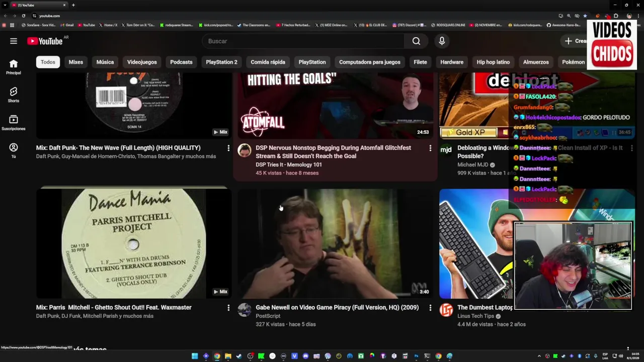This screenshot has width=644, height=362.
Task: Select the Podcasts filter chip
Action: (x=181, y=62)
